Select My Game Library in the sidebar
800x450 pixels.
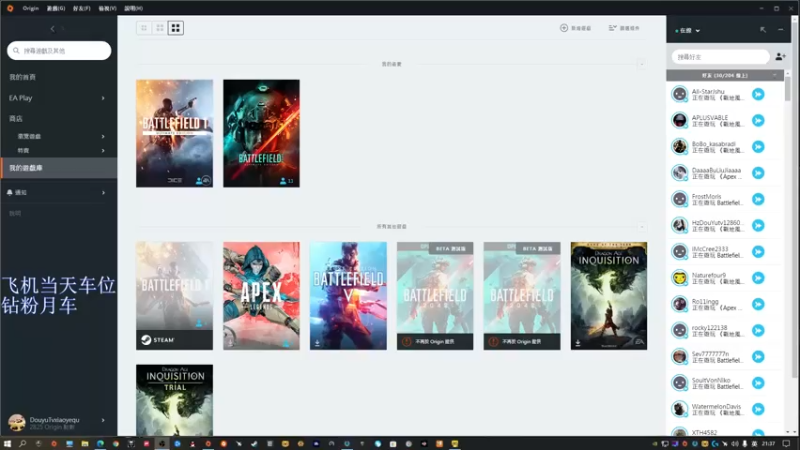59,168
